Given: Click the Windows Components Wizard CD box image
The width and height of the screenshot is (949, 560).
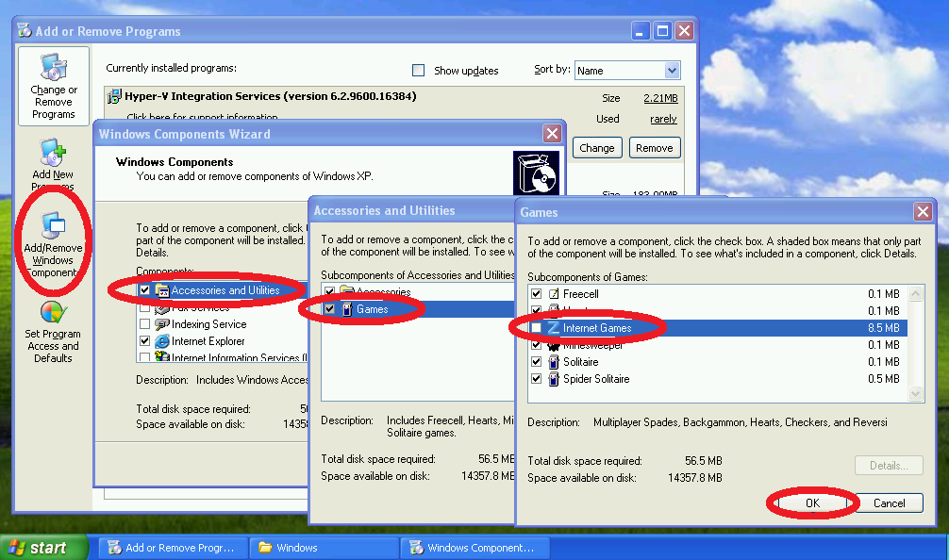Looking at the screenshot, I should 536,173.
